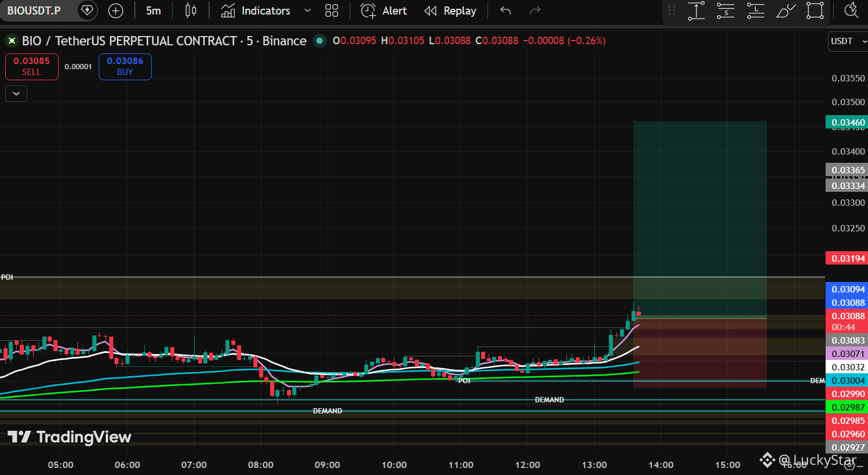
Task: Redo the last chart action
Action: pyautogui.click(x=535, y=10)
